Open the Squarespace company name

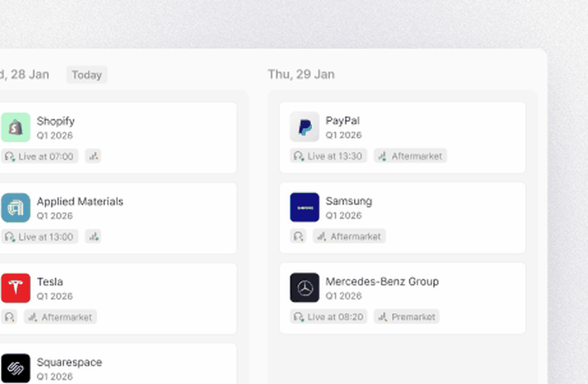(69, 362)
